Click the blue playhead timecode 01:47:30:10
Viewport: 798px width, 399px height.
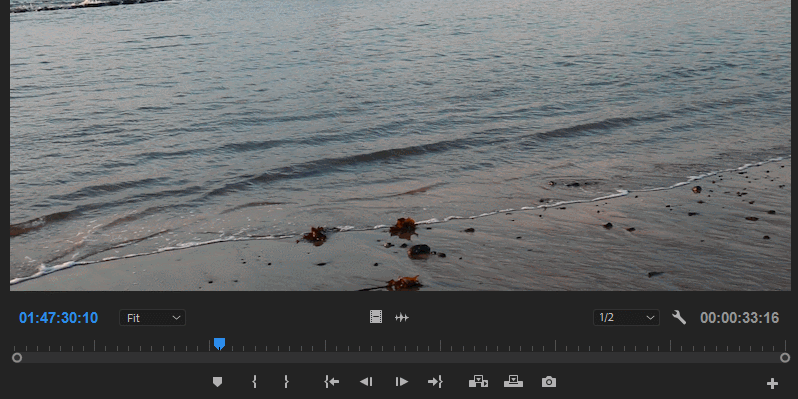[x=59, y=318]
